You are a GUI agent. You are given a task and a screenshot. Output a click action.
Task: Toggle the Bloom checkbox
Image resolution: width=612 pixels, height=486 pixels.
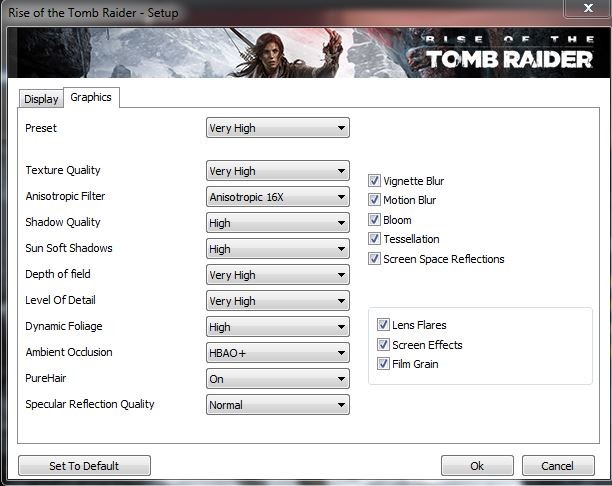[x=375, y=220]
